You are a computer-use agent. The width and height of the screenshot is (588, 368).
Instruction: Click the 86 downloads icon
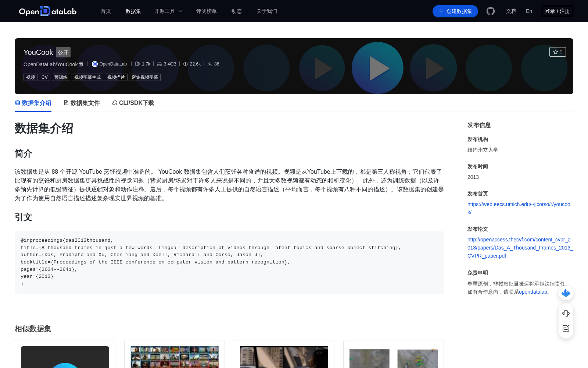click(x=210, y=64)
